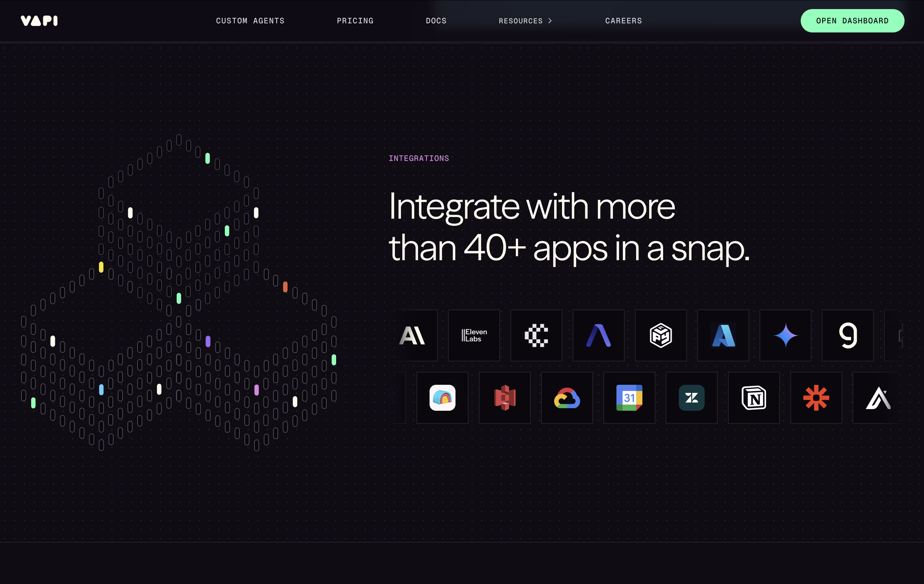Click the Zendesk integration icon
The image size is (924, 584).
tap(691, 397)
